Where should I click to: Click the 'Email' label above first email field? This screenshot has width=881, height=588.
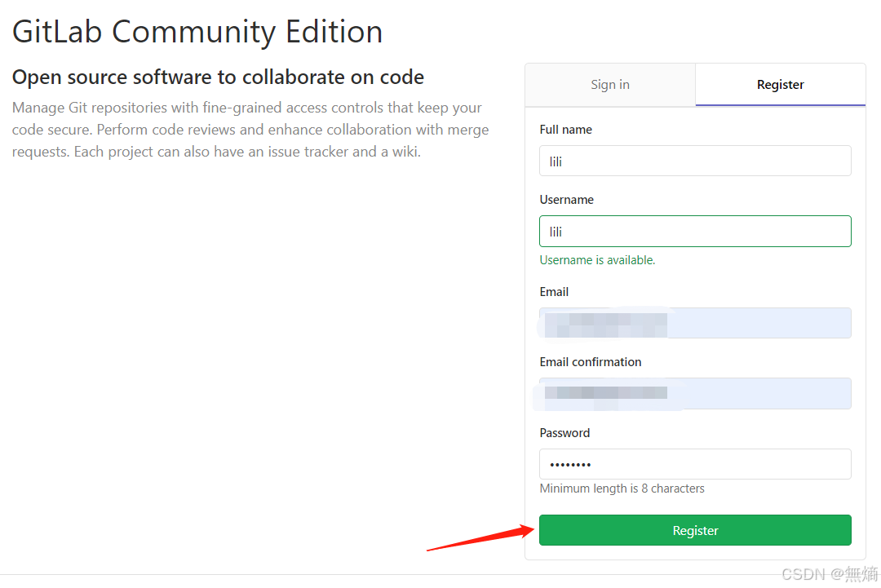tap(554, 292)
